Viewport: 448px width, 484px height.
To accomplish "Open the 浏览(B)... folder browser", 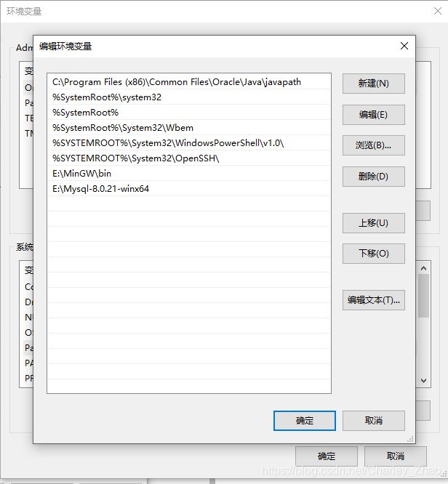I will tap(374, 145).
